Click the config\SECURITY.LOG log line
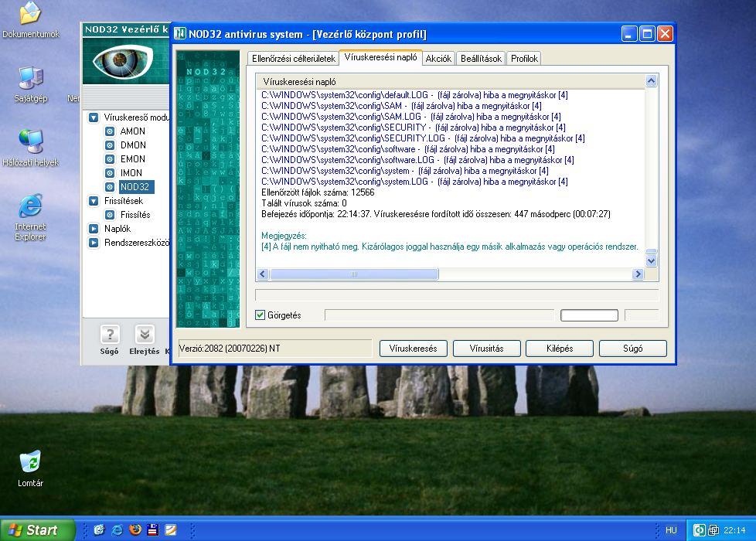 [x=423, y=138]
